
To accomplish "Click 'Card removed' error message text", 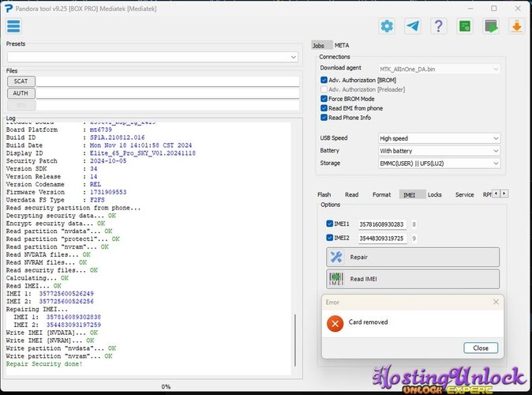I will [x=368, y=322].
